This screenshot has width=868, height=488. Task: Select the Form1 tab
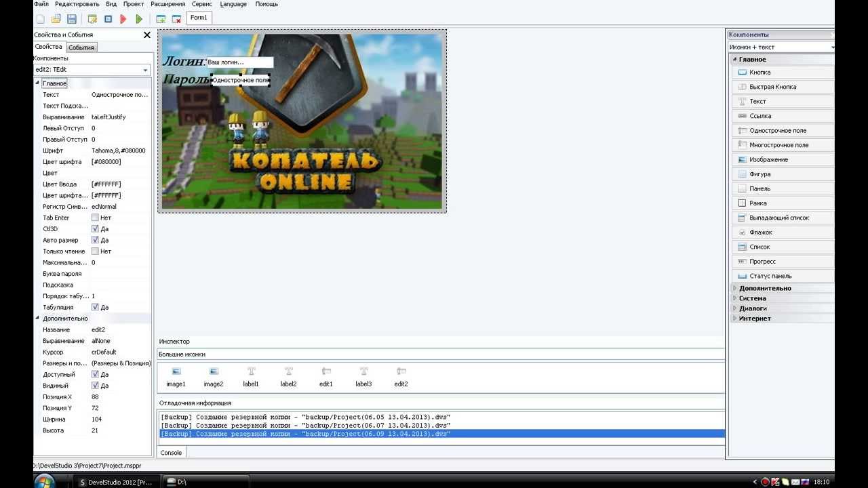(x=199, y=18)
